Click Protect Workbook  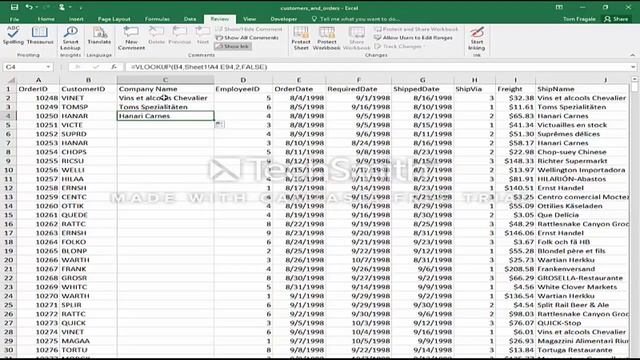[x=327, y=38]
